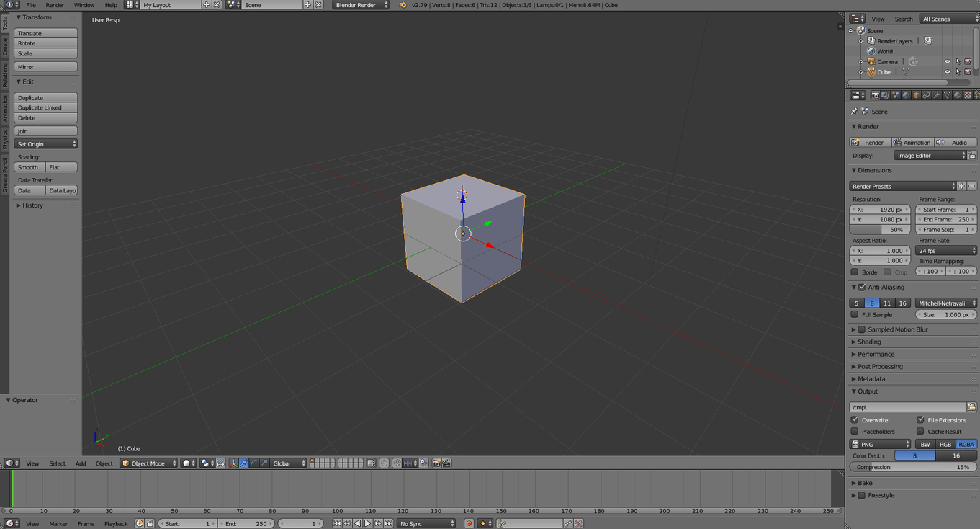The height and width of the screenshot is (529, 980).
Task: Open the Render menu in the top bar
Action: (53, 5)
